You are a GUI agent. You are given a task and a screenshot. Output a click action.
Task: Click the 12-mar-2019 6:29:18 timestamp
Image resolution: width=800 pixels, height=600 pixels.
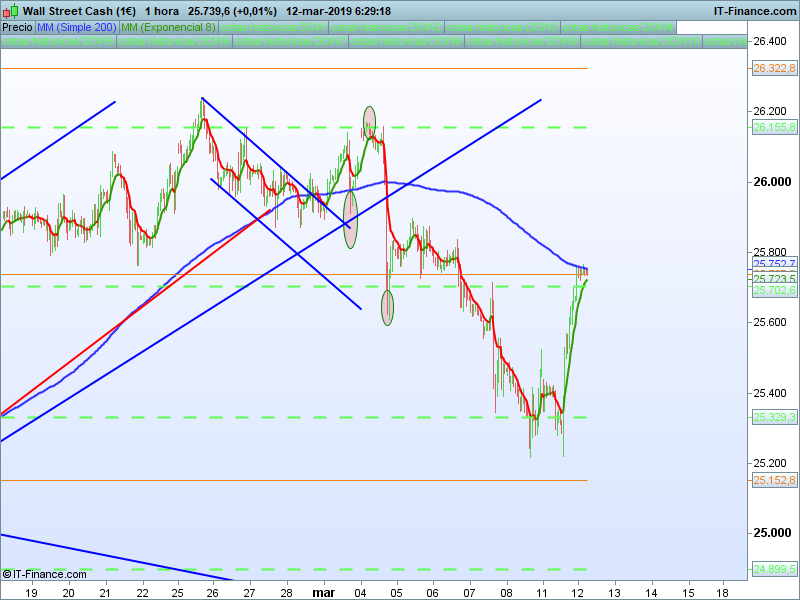(338, 11)
